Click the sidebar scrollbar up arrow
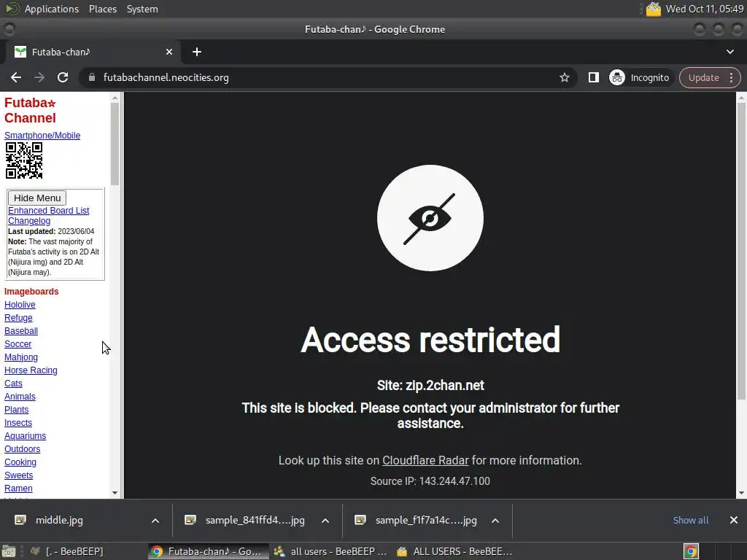 click(x=115, y=98)
